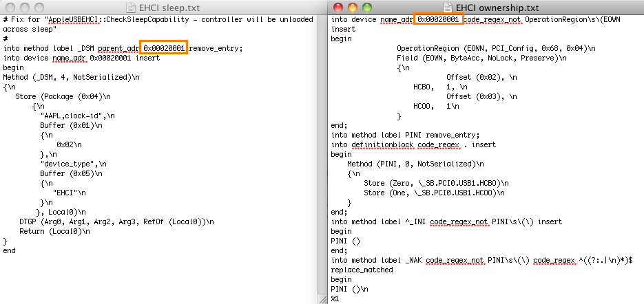Click the line 'Method (PINI, 0, NotSerialized)\n'
Viewport: 644px width, 304px height.
(415, 164)
